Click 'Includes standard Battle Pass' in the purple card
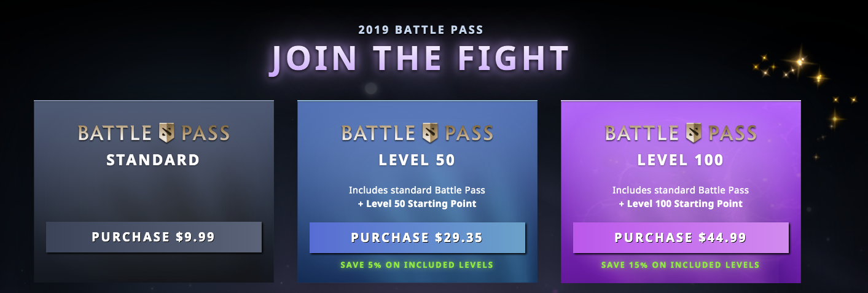 point(681,190)
